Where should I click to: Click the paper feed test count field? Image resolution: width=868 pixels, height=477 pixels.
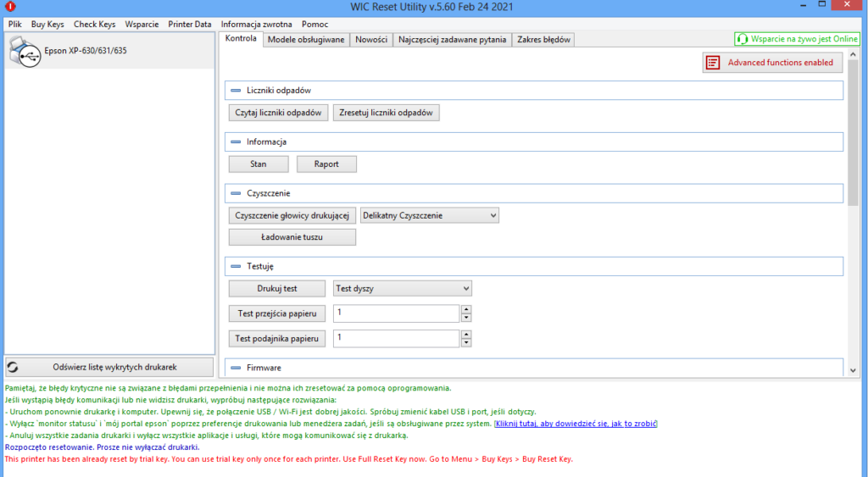pyautogui.click(x=397, y=338)
